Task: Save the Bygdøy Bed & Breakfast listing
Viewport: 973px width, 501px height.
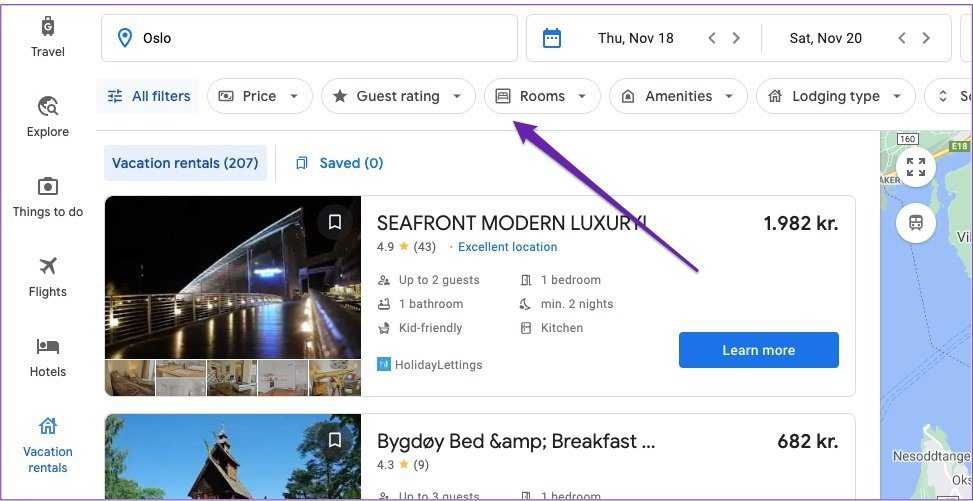Action: (x=335, y=440)
